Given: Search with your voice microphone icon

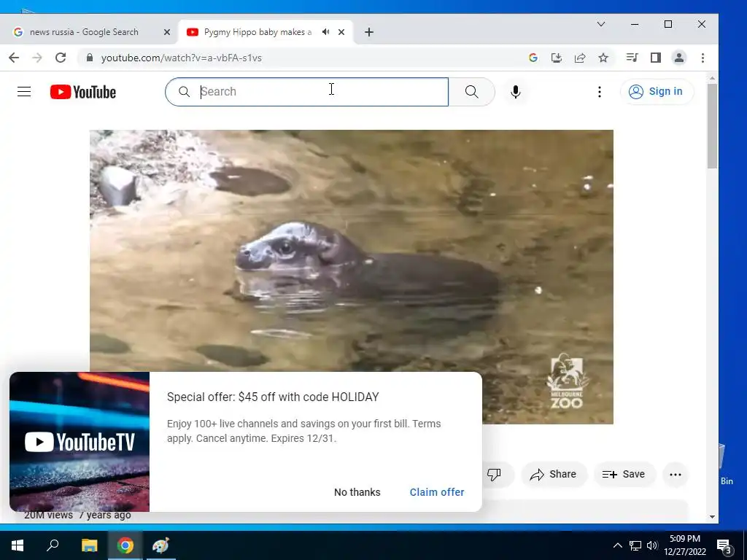Looking at the screenshot, I should (516, 91).
